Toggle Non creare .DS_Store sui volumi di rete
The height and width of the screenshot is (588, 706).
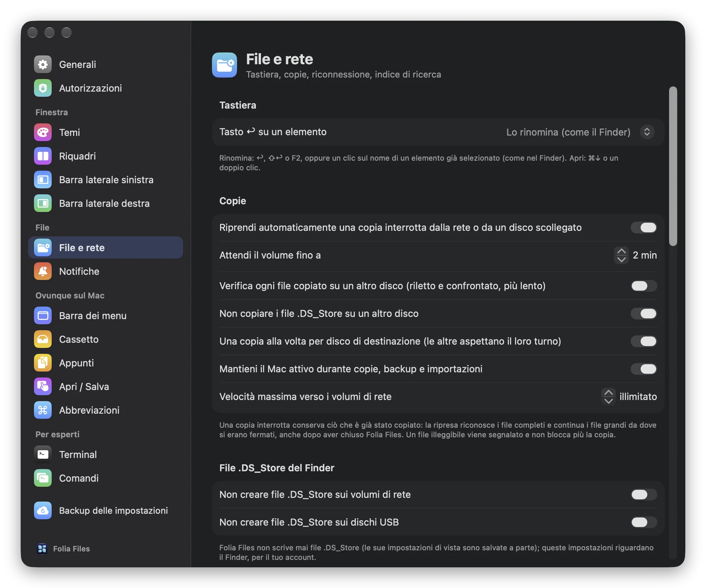tap(644, 495)
